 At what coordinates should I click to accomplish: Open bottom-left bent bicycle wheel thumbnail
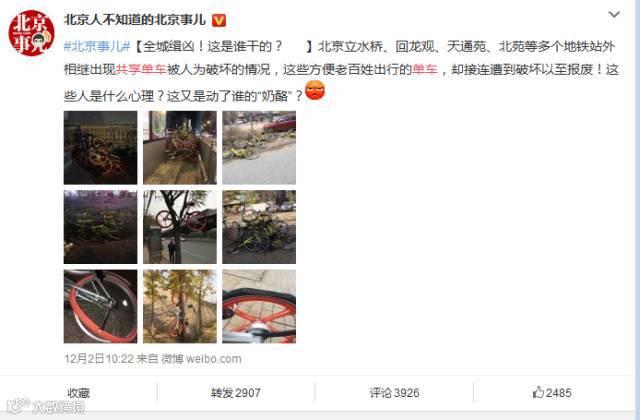(x=100, y=306)
